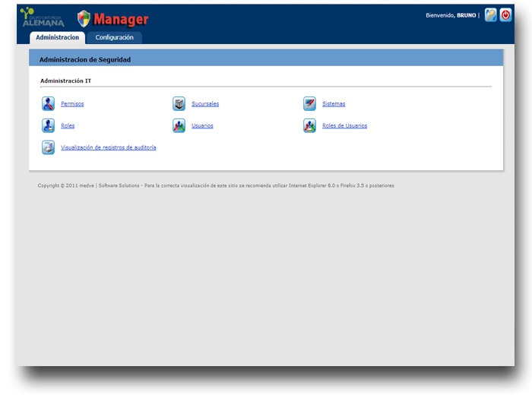
Task: Go to the Sucursales link
Action: click(x=205, y=104)
